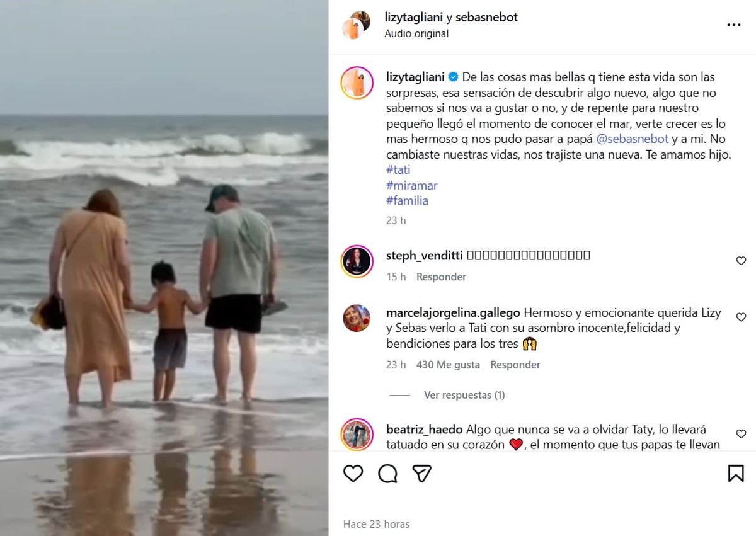Screen dimensions: 756x536
Task: Expand 'Ver respuestas (1)' replies
Action: pos(464,395)
